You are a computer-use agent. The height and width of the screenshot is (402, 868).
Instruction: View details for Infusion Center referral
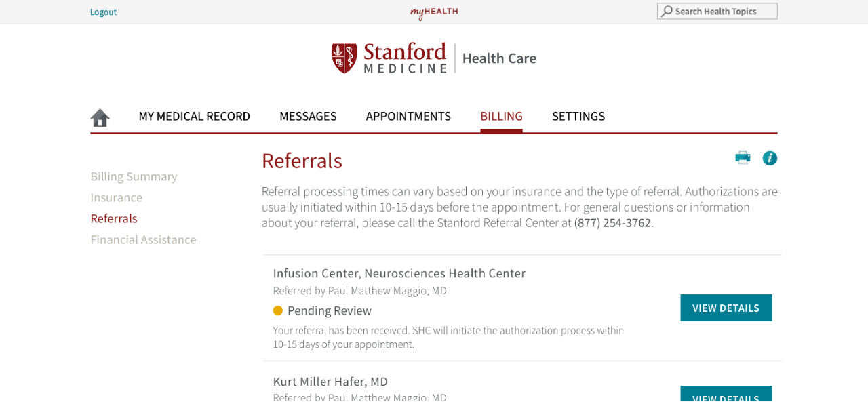[726, 308]
